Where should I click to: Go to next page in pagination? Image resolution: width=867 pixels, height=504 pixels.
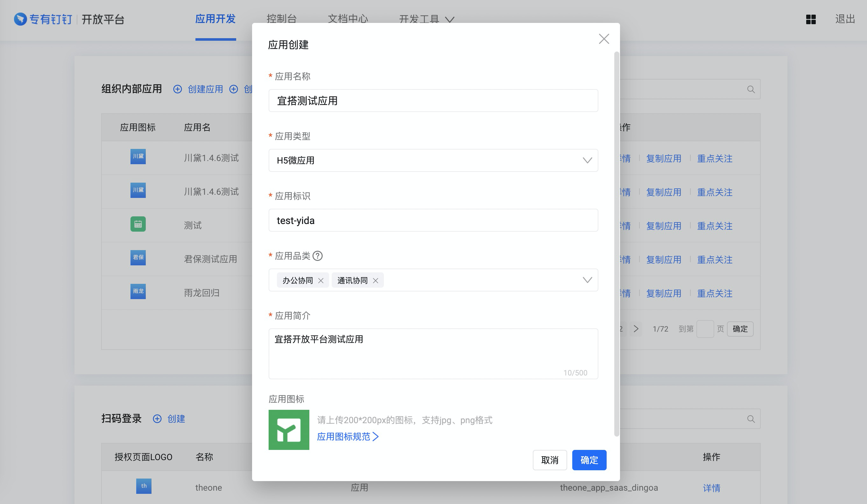636,329
